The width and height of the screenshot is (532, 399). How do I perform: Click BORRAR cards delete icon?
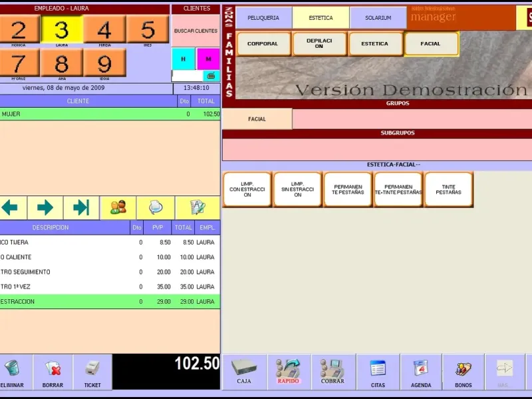(53, 372)
